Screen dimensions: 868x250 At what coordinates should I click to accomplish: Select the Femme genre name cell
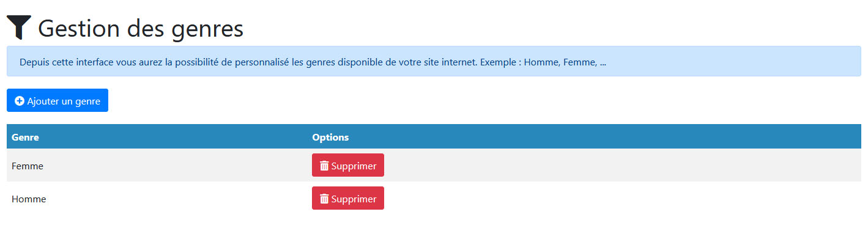click(x=28, y=166)
